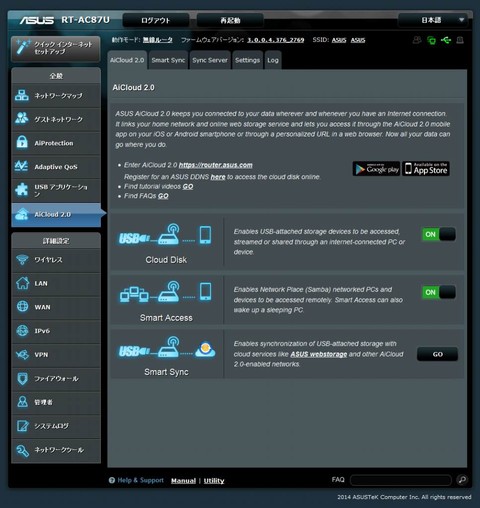Screen dimensions: 480x508
Task: Click the first ASUS SSID link
Action: 339,40
